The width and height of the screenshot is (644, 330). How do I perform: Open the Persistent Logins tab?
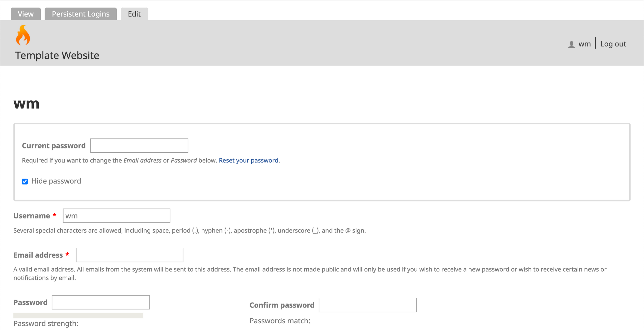point(80,14)
